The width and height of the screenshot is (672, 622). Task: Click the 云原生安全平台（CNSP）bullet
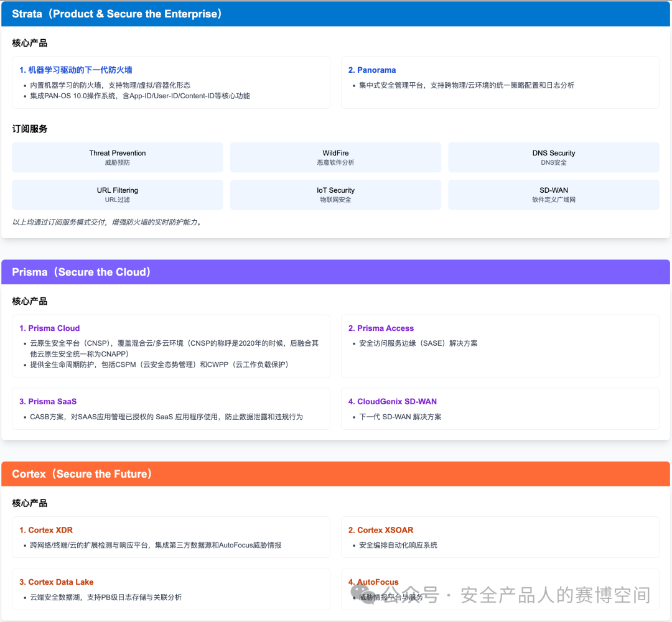pyautogui.click(x=174, y=348)
